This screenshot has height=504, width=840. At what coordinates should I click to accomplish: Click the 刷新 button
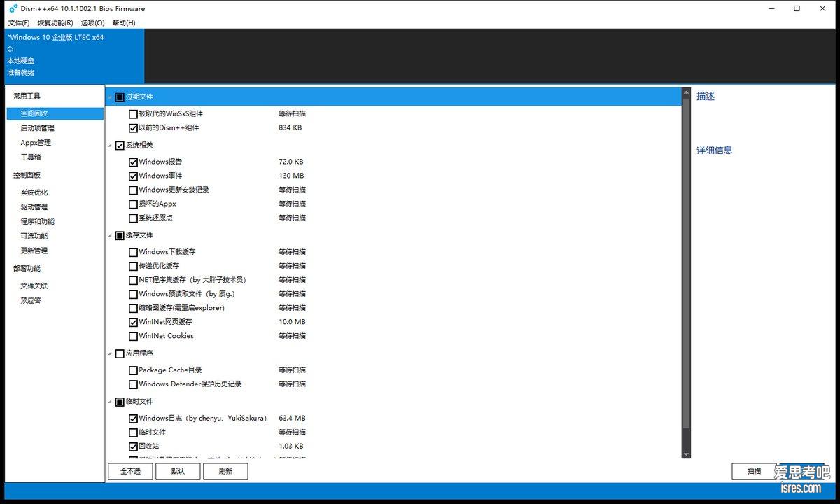tap(225, 471)
